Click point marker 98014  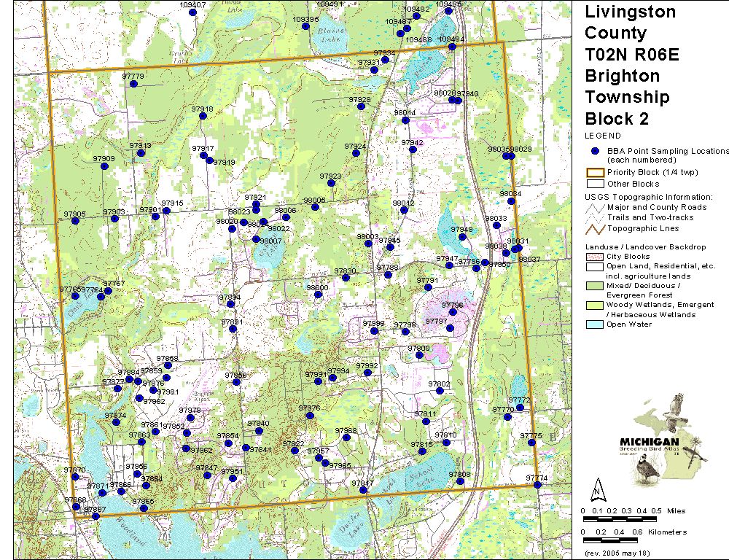[x=405, y=120]
